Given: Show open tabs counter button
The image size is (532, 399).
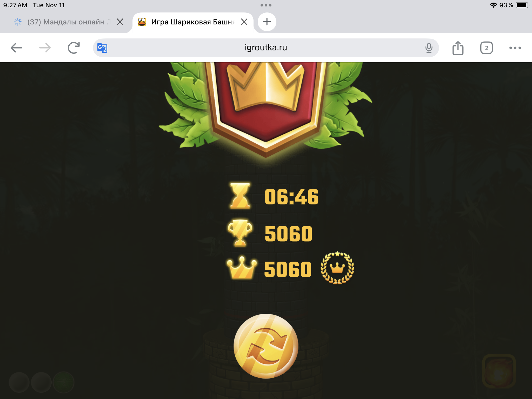Looking at the screenshot, I should tap(486, 48).
